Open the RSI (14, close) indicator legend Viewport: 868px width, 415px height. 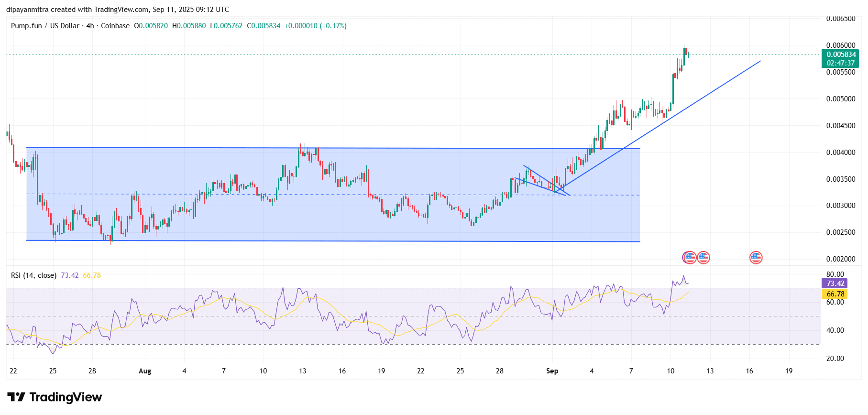[33, 275]
